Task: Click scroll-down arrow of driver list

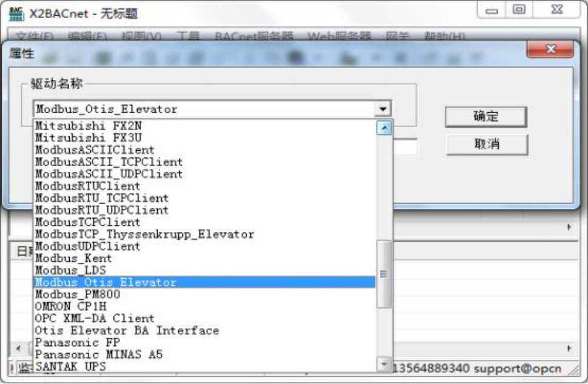Action: pyautogui.click(x=384, y=364)
